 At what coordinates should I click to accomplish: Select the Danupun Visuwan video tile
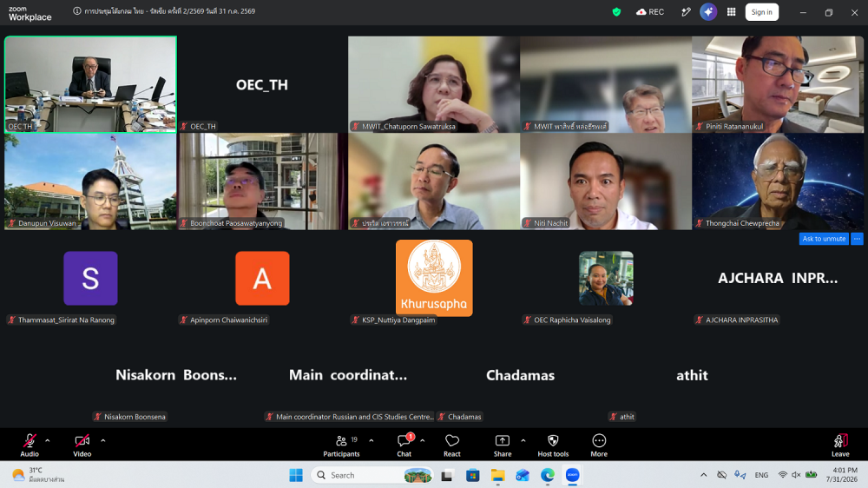click(91, 181)
